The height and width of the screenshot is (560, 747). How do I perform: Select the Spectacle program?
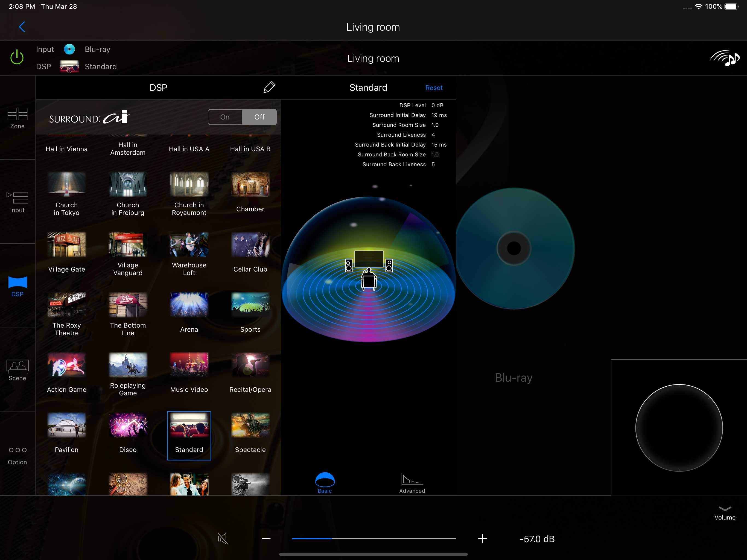coord(250,433)
